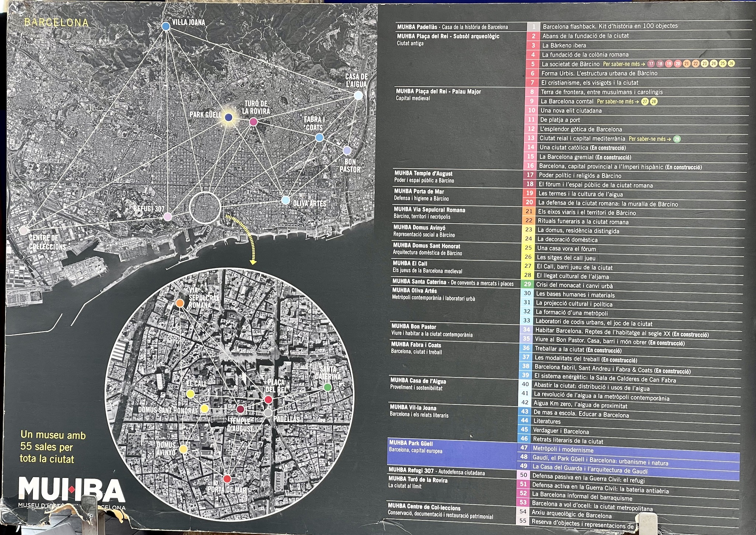Click green circle 29 beside Ciutat reial row
The height and width of the screenshot is (535, 756).
(x=677, y=139)
